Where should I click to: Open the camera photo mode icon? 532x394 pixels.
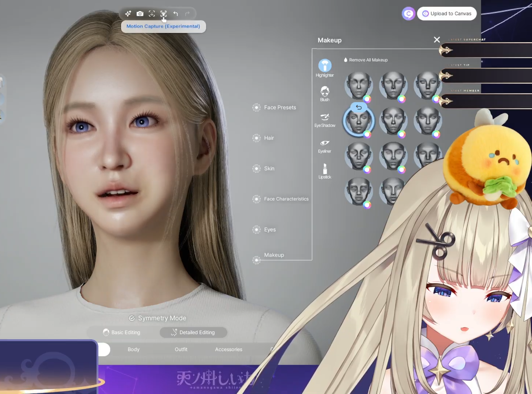(x=140, y=14)
